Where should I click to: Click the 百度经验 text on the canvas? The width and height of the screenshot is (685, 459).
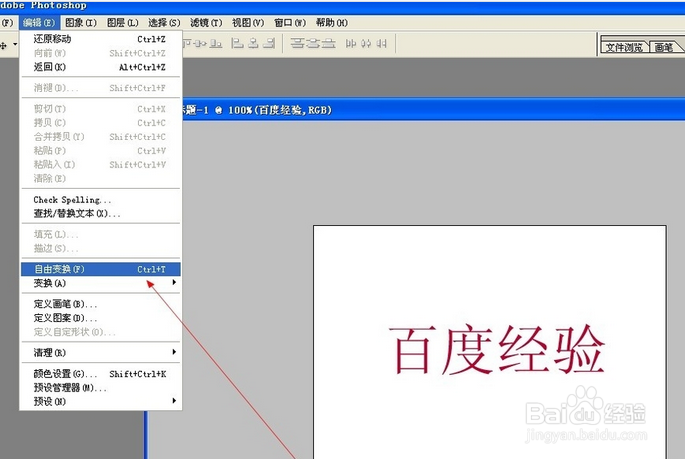pos(496,349)
